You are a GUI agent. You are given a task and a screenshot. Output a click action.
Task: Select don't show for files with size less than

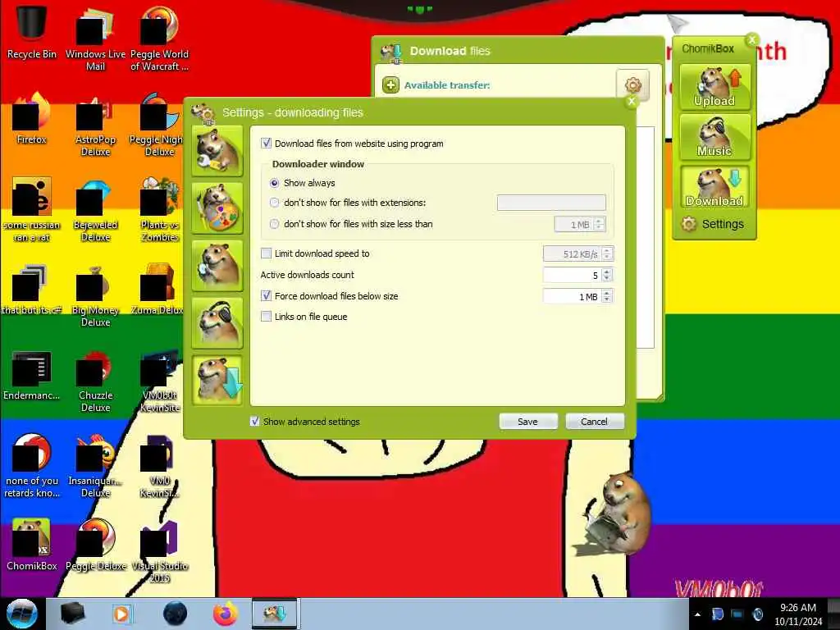click(274, 224)
